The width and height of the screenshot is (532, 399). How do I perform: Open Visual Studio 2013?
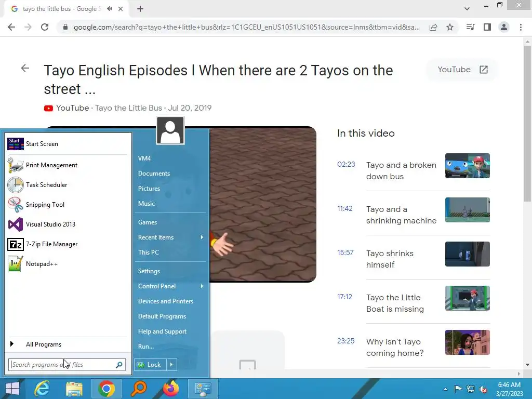67,224
